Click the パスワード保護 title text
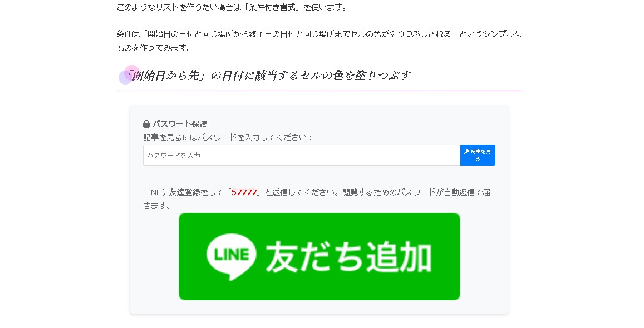Screen dimensions: 644x328 [x=180, y=124]
